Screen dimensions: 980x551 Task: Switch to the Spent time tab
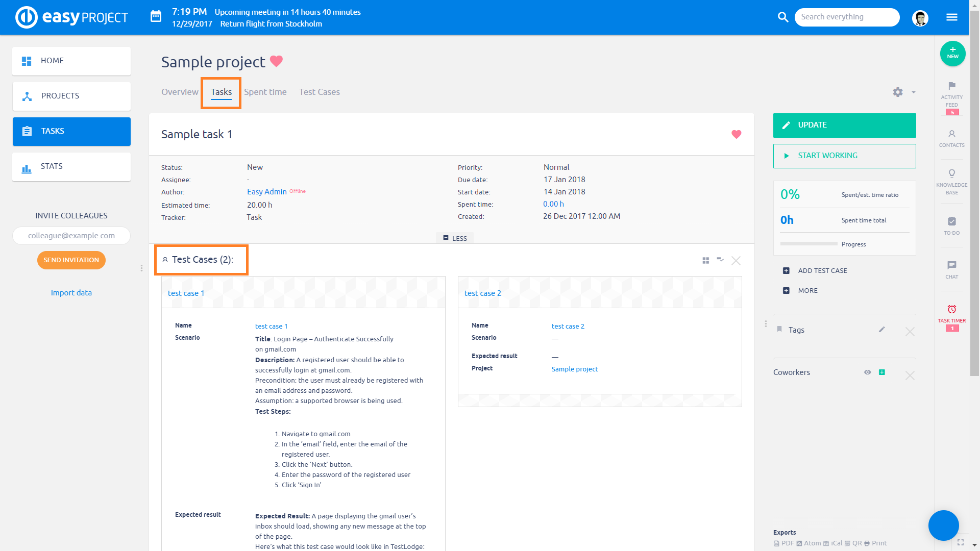tap(265, 92)
